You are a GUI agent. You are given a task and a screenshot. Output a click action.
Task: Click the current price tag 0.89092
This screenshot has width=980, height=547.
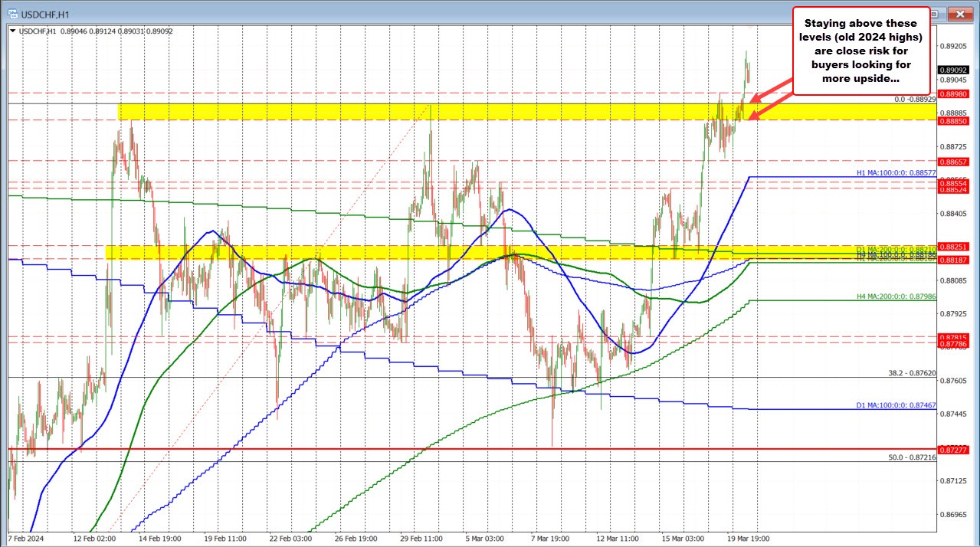tap(953, 70)
